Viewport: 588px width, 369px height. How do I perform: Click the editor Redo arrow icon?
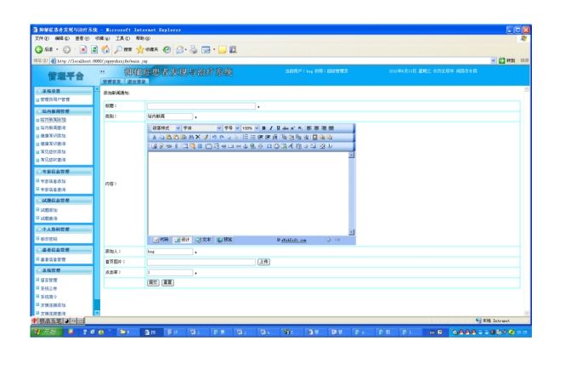click(x=222, y=137)
